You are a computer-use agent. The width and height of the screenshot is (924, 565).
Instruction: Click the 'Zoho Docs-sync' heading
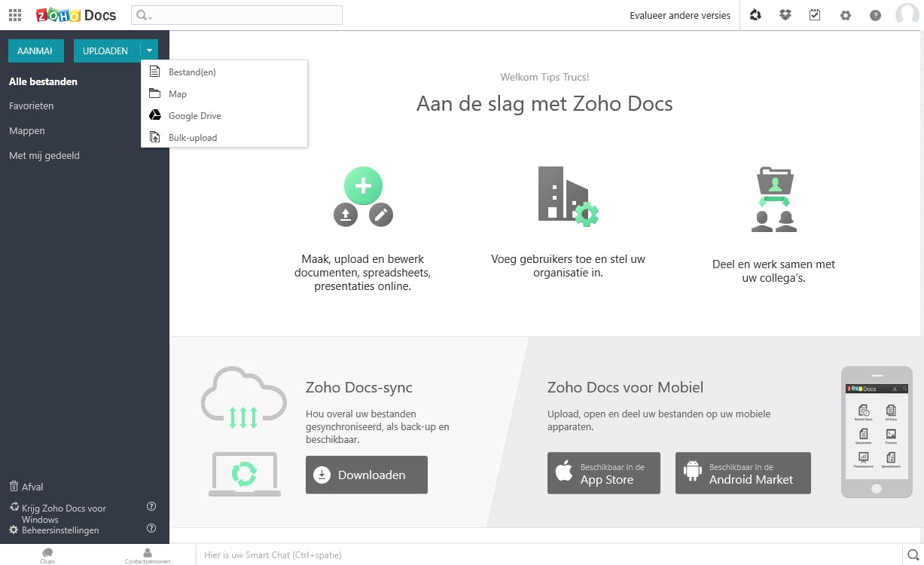click(359, 388)
